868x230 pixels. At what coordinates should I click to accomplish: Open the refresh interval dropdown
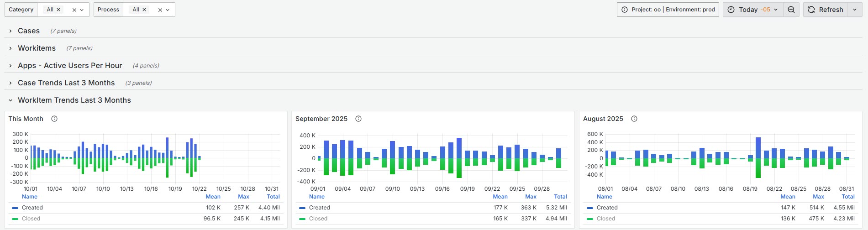pos(855,10)
